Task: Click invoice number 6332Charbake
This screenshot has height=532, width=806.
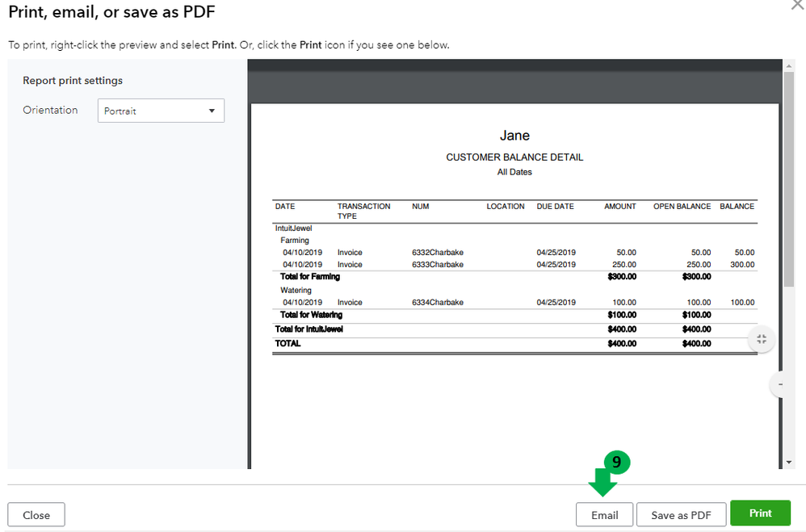Action: 438,253
